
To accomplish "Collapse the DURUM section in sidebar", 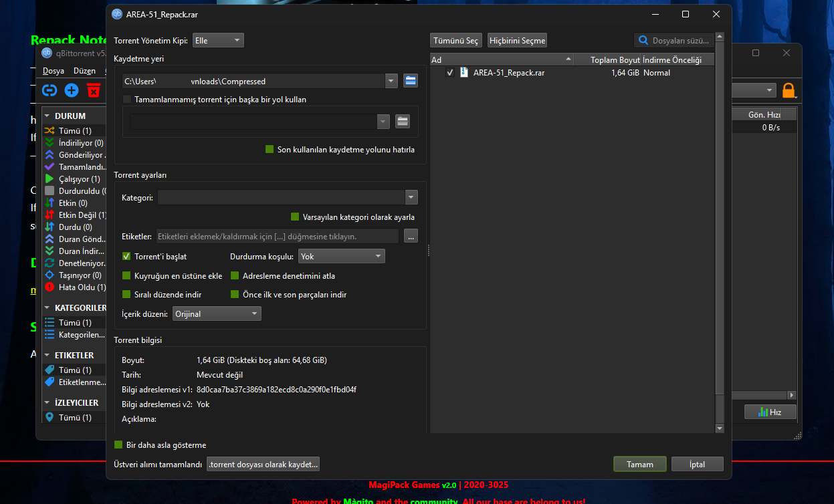I will [x=48, y=116].
